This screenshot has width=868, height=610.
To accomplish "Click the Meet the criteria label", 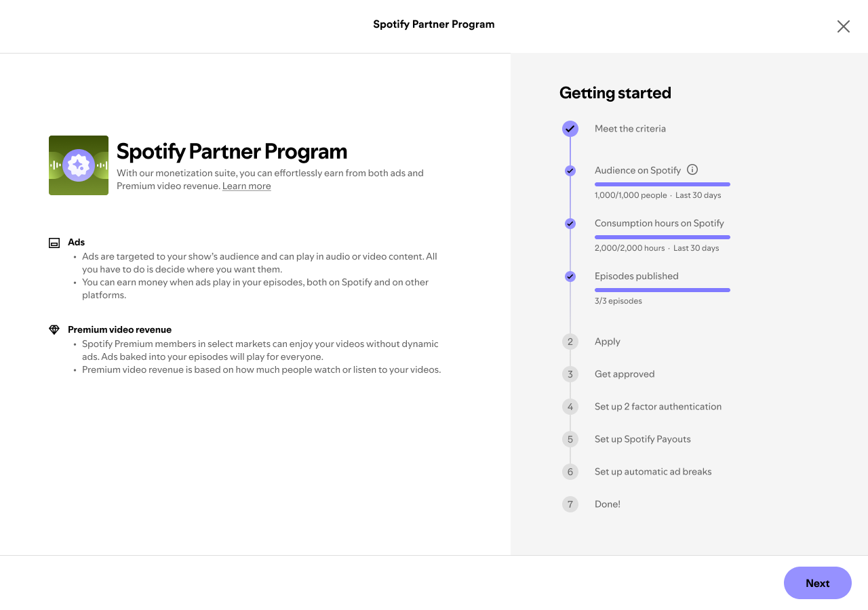I will coord(630,129).
